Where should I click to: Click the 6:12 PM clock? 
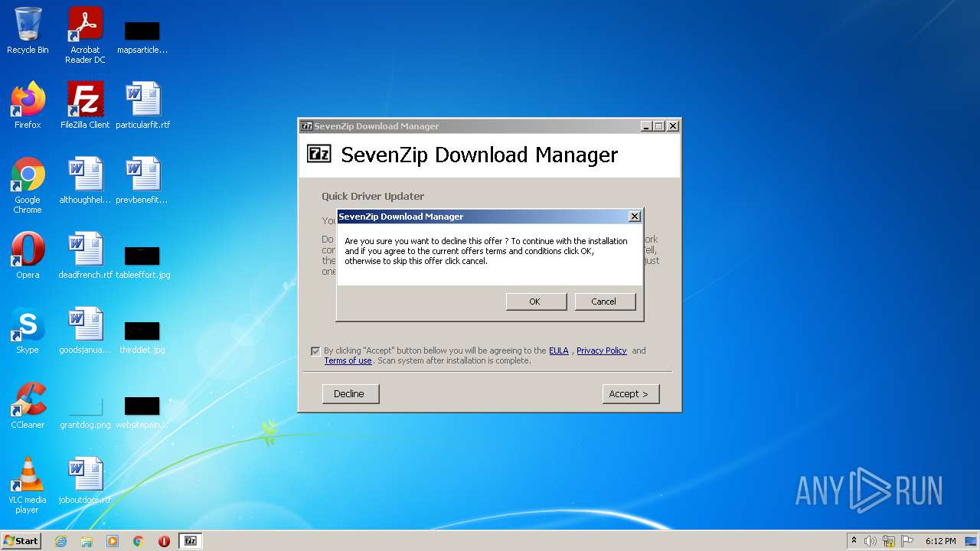tap(940, 541)
